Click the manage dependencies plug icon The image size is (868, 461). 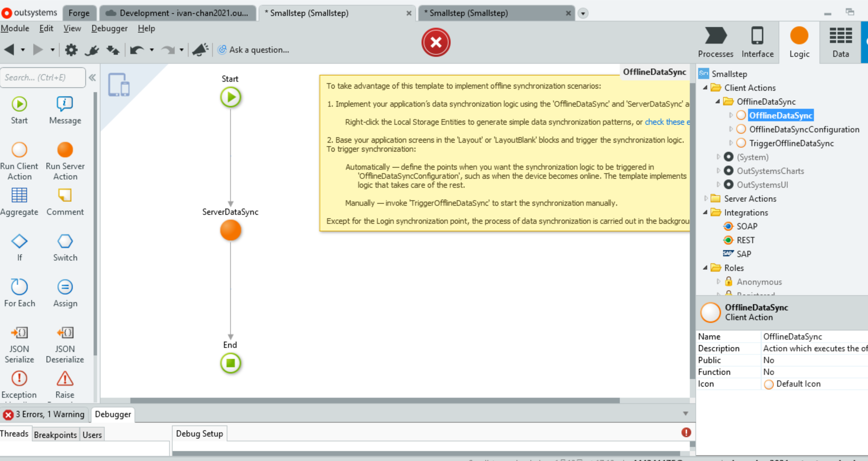coord(92,49)
